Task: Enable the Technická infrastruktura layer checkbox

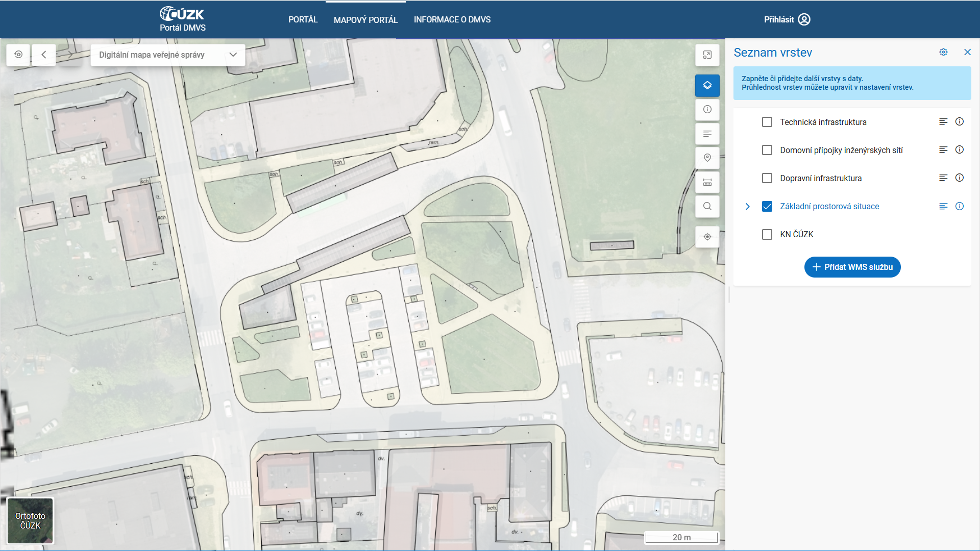Action: 767,122
